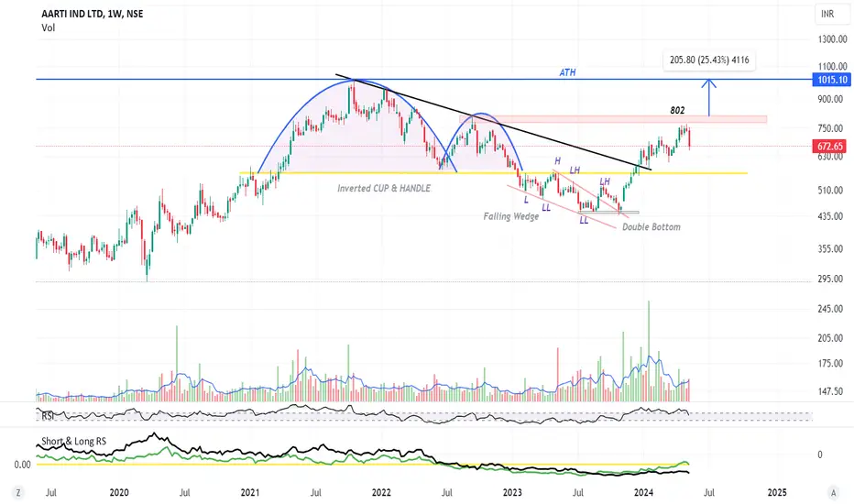Click the 510.00 price axis label
854x504 pixels.
pyautogui.click(x=832, y=191)
